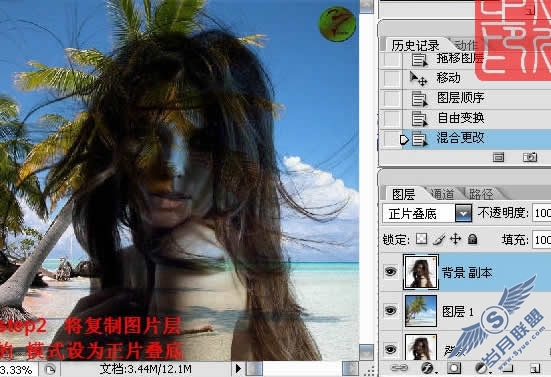The image size is (551, 377).
Task: Click the horizontal scrollbar right button
Action: [350, 369]
